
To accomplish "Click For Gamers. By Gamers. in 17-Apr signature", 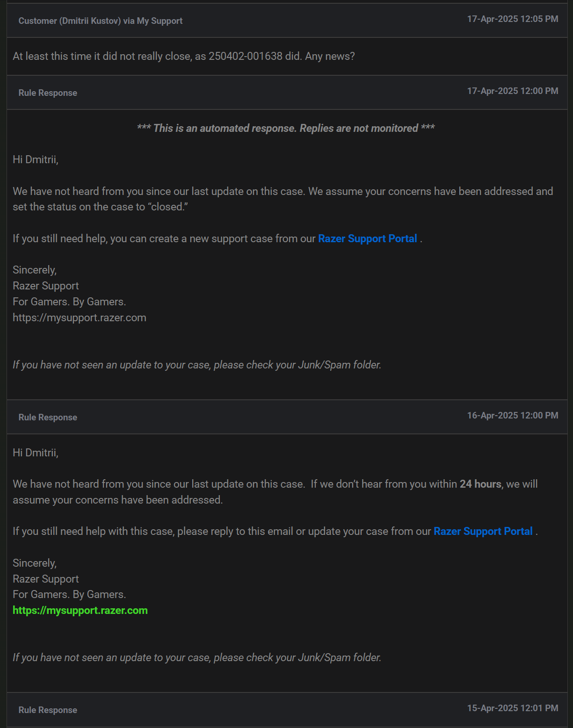I will pyautogui.click(x=69, y=302).
